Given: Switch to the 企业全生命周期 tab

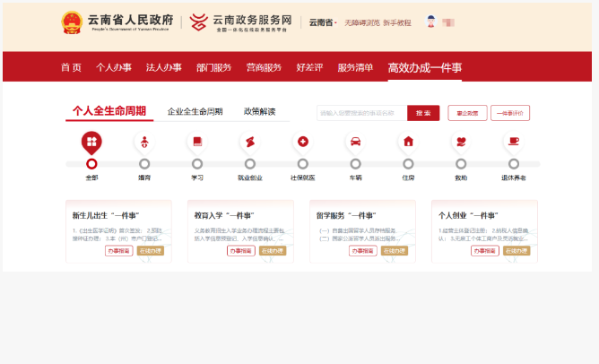Looking at the screenshot, I should click(x=195, y=111).
